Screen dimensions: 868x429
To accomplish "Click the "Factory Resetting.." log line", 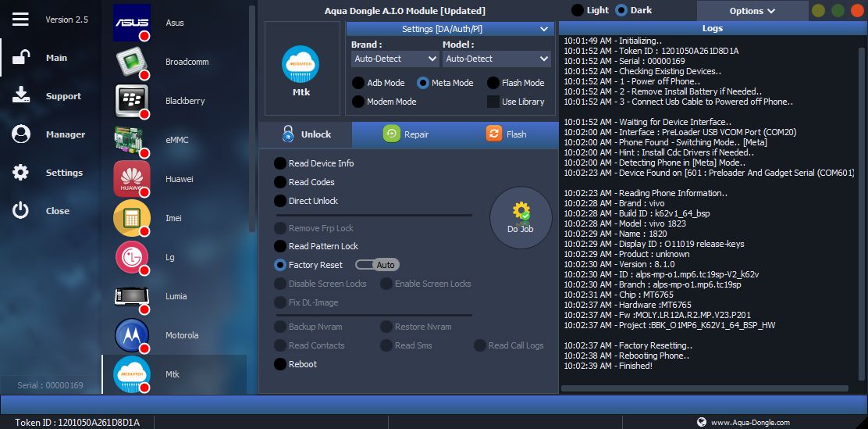I will coord(628,345).
